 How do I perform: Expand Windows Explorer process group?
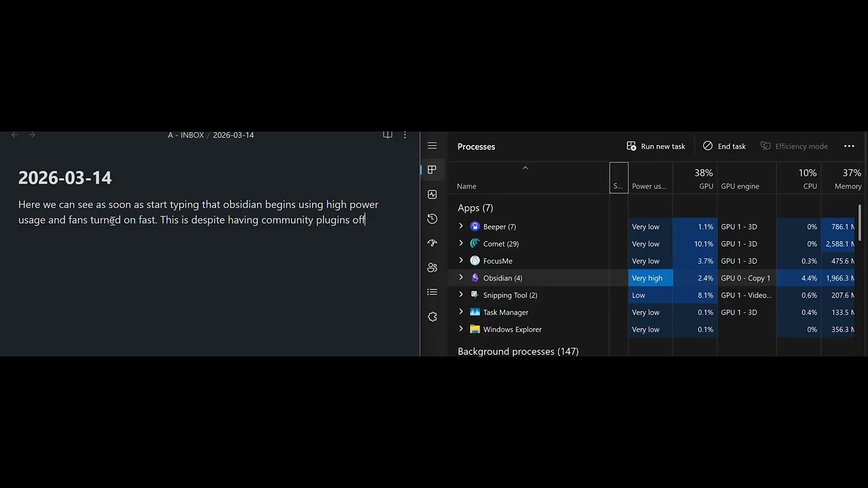click(461, 329)
